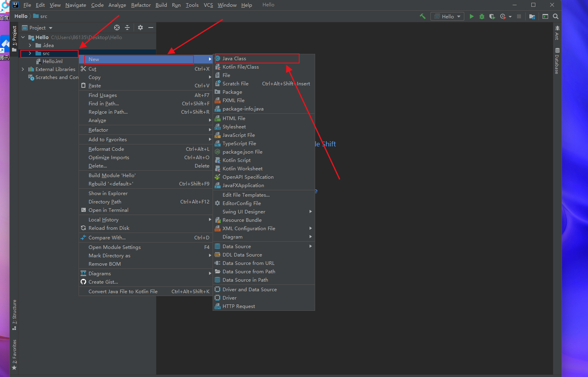Choose OpenAPI Specification entry
The height and width of the screenshot is (377, 588).
point(264,177)
